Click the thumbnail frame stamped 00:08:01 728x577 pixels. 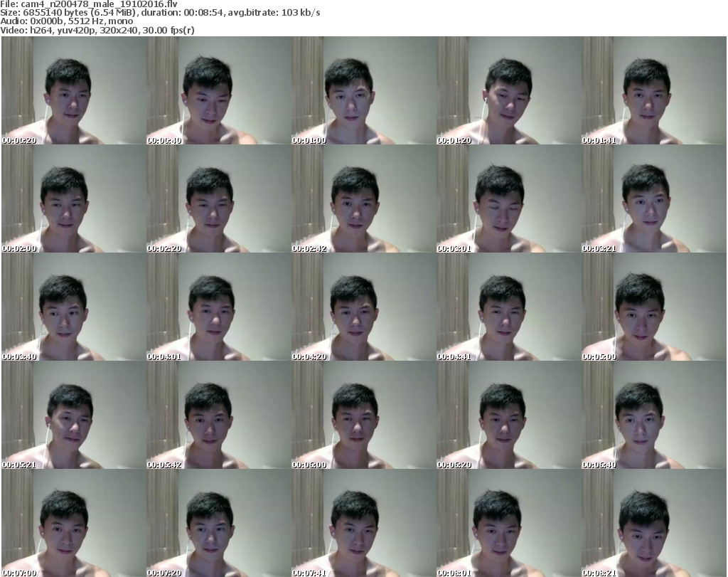tap(508, 523)
